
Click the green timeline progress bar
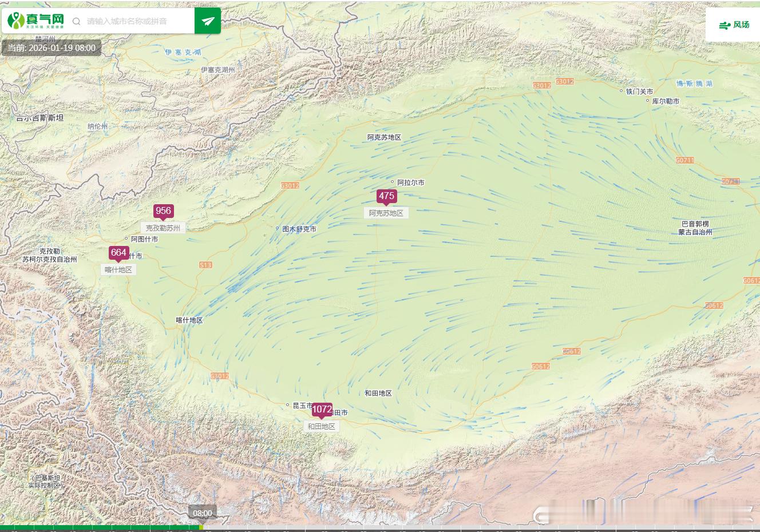click(x=101, y=527)
